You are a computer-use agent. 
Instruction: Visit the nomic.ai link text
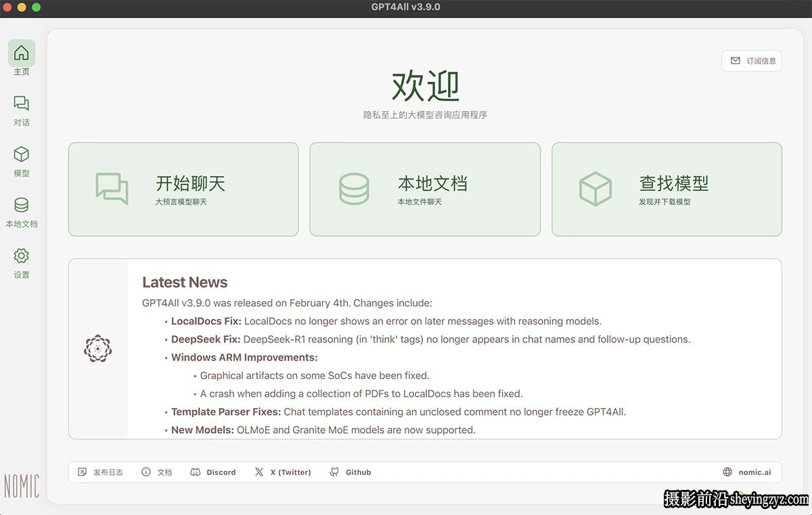pyautogui.click(x=754, y=472)
